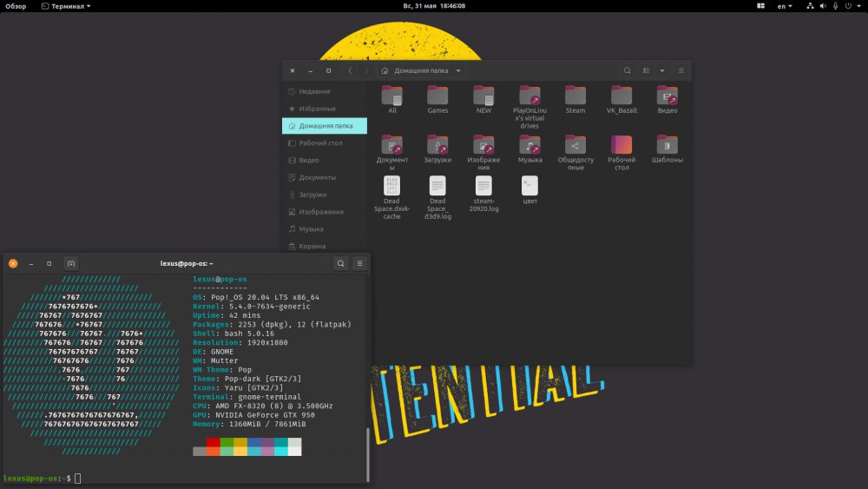This screenshot has height=489, width=868.
Task: Click the terminal search button
Action: pyautogui.click(x=340, y=263)
